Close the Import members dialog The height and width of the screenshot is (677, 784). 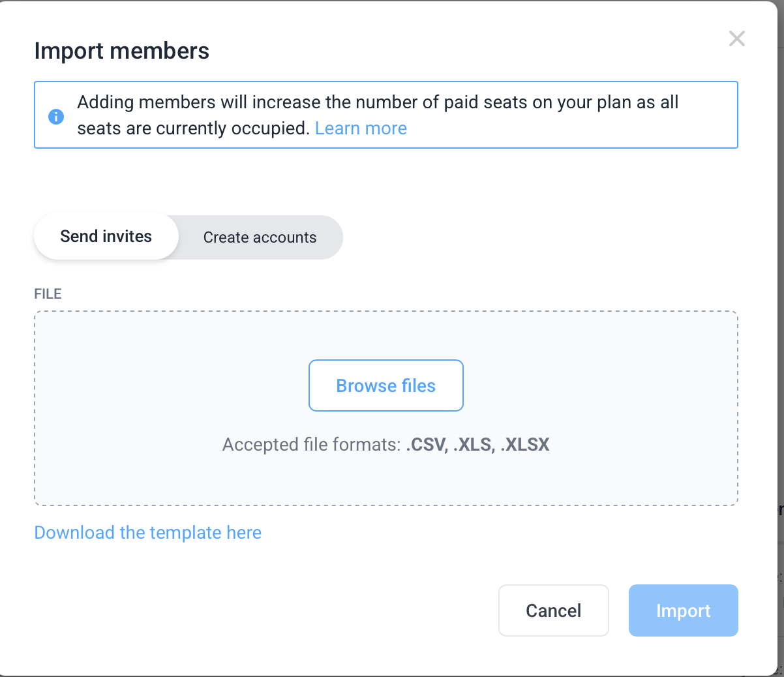[x=737, y=39]
